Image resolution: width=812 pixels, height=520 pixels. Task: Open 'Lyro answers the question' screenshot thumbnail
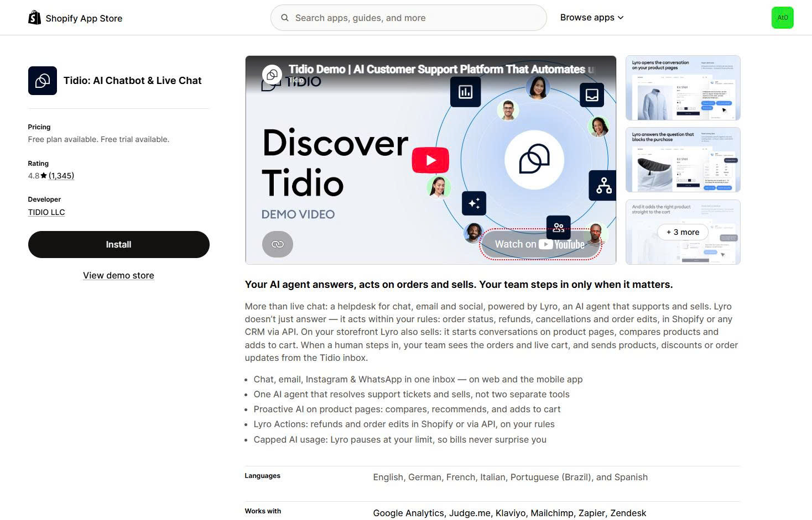(x=683, y=160)
